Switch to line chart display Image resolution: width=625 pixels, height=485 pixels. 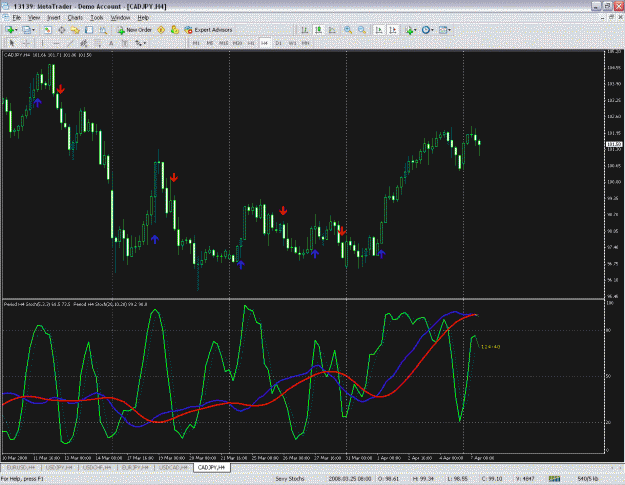pyautogui.click(x=332, y=30)
